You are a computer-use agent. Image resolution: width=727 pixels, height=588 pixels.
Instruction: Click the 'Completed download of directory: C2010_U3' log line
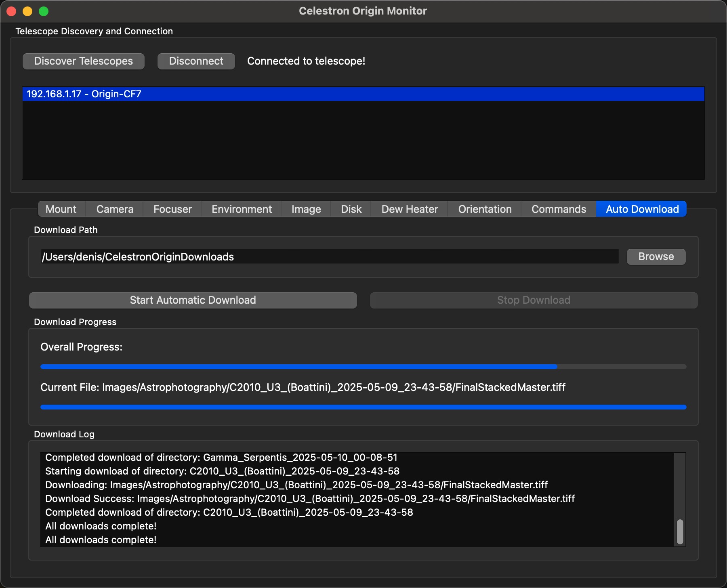[x=229, y=512]
